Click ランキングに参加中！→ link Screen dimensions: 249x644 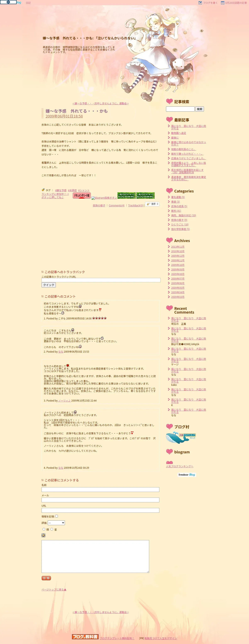(55, 194)
